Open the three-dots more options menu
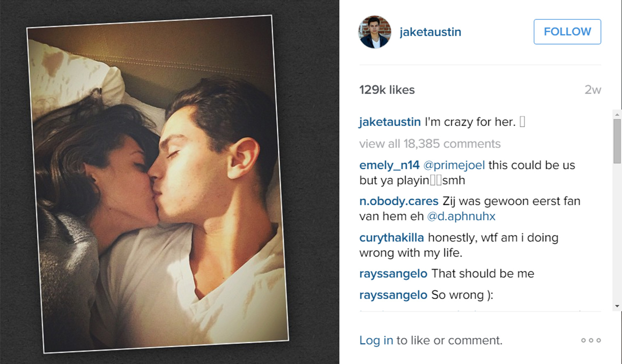 pyautogui.click(x=591, y=340)
